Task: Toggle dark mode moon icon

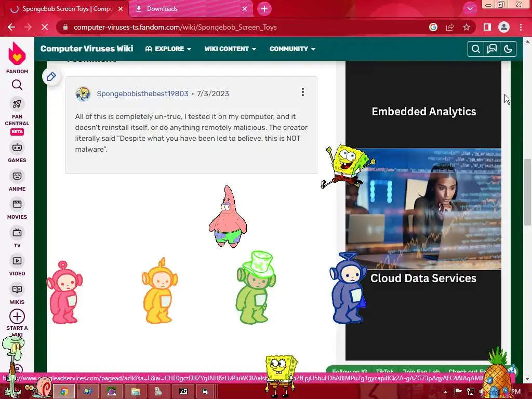Action: click(508, 49)
